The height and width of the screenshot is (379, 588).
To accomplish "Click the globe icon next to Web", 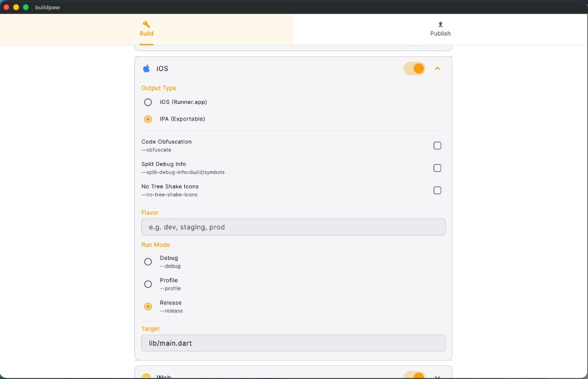I will pos(146,376).
